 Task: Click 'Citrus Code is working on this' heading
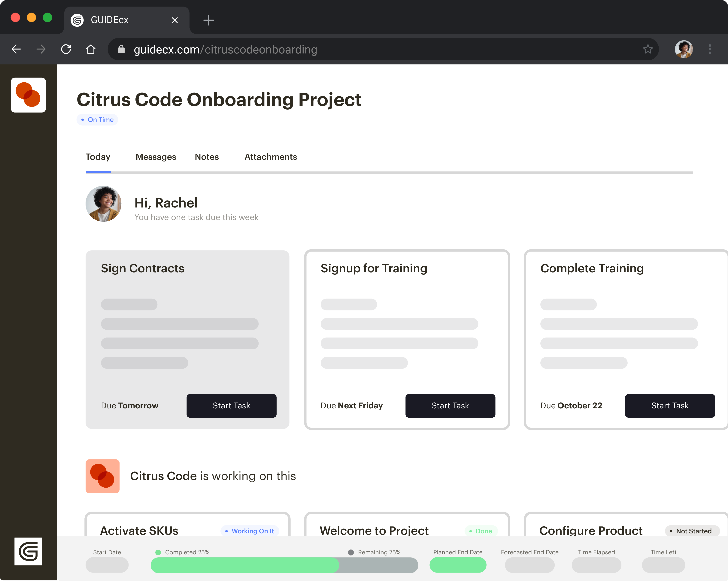213,476
